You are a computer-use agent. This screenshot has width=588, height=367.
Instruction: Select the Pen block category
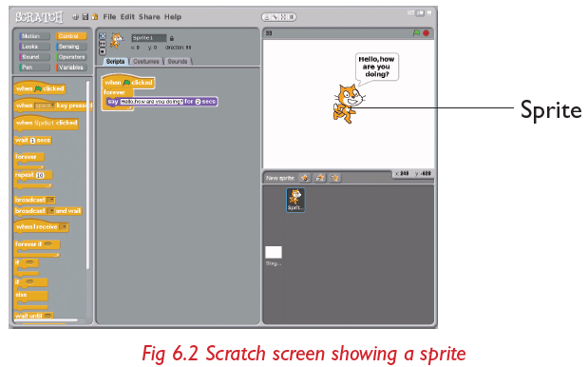pos(34,68)
